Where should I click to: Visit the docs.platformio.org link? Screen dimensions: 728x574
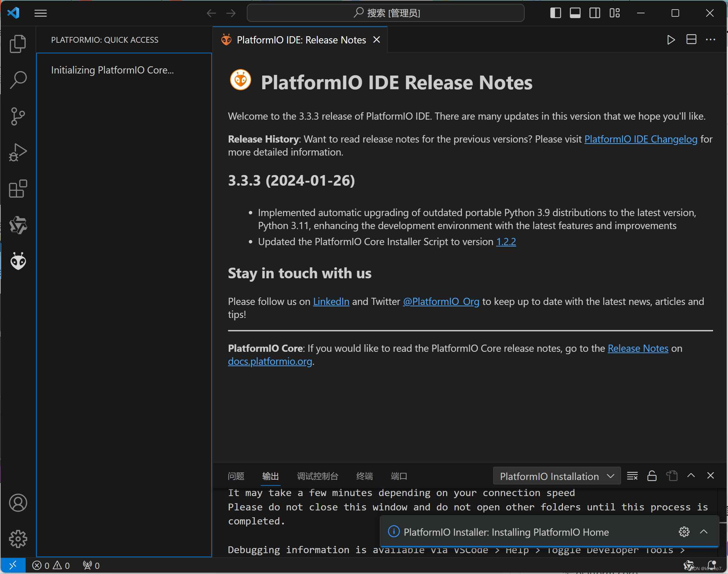point(270,361)
